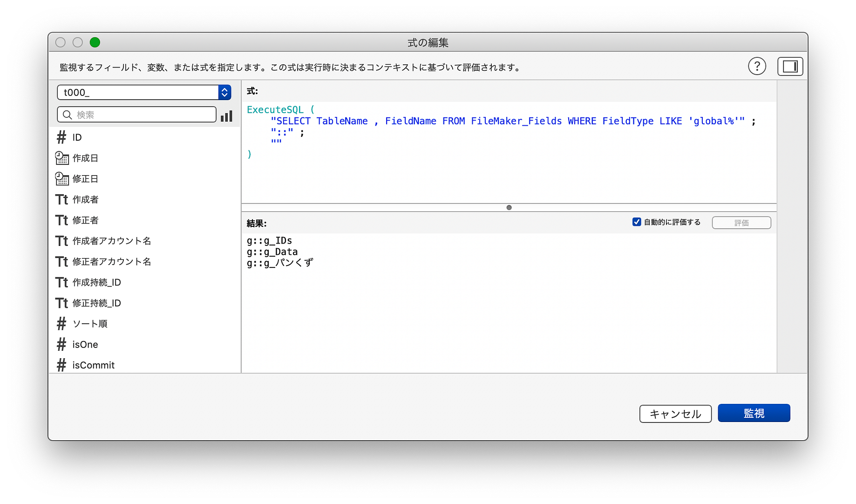Click the calendar icon next to 修正日

(62, 178)
